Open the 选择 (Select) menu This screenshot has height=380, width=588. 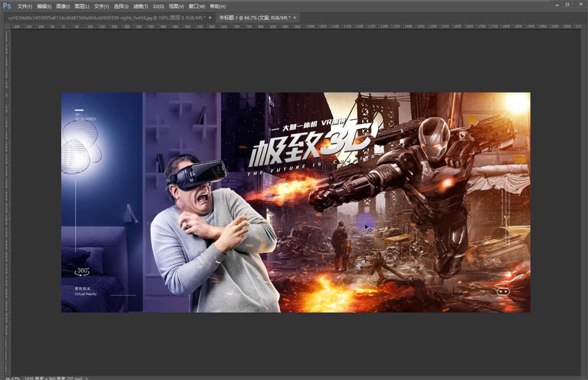tap(120, 6)
